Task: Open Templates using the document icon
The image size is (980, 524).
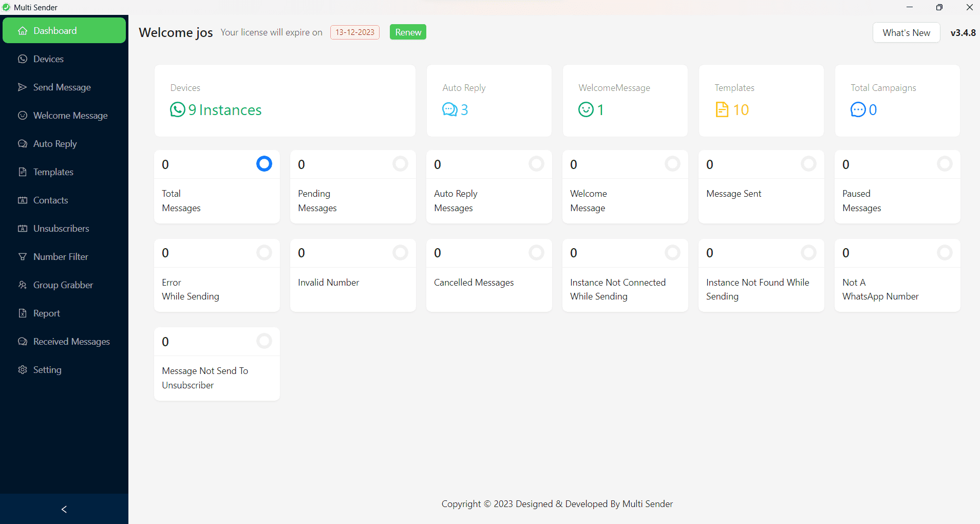Action: pos(23,172)
